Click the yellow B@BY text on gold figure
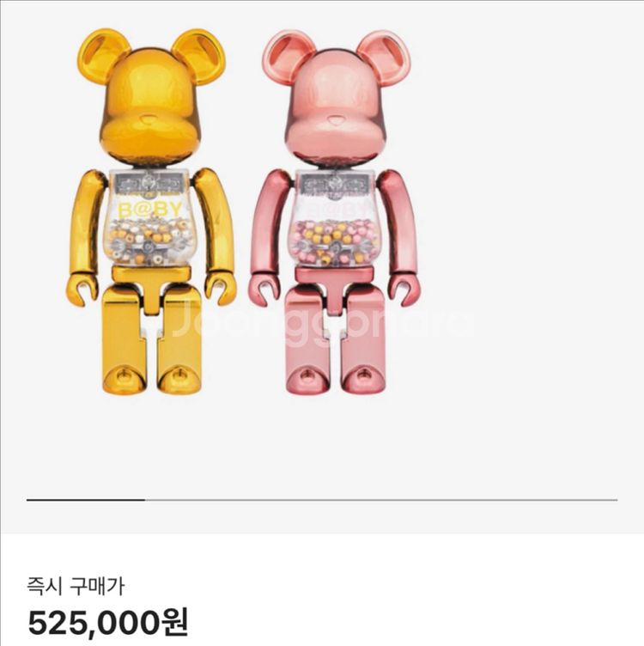The image size is (644, 646). point(150,210)
